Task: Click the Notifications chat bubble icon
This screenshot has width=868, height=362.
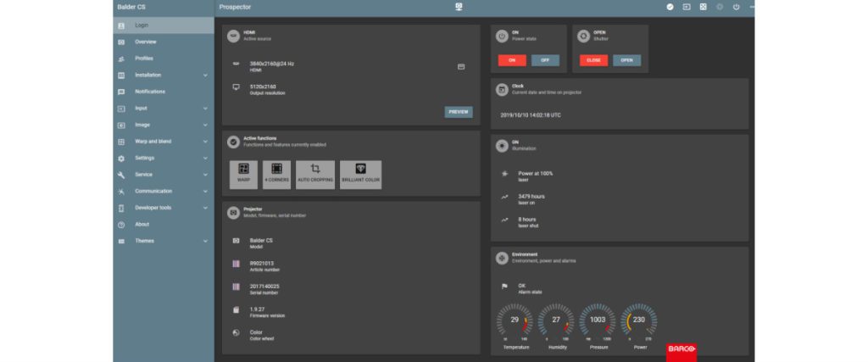Action: (121, 92)
